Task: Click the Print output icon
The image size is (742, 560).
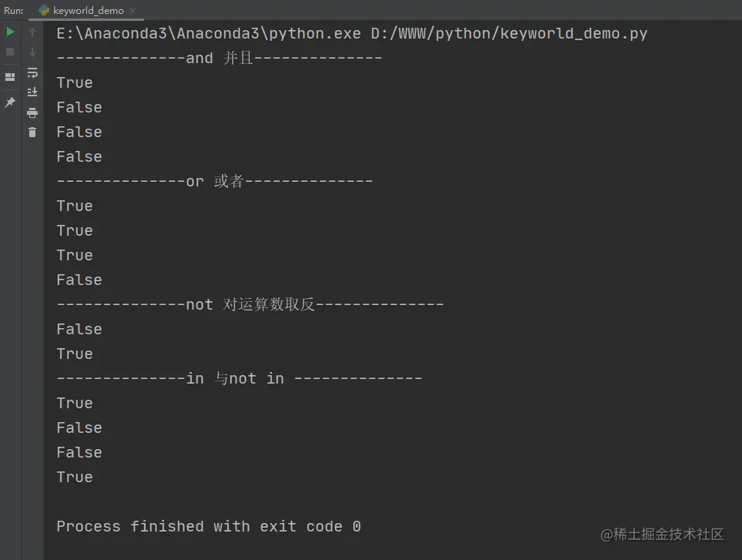Action: [32, 112]
